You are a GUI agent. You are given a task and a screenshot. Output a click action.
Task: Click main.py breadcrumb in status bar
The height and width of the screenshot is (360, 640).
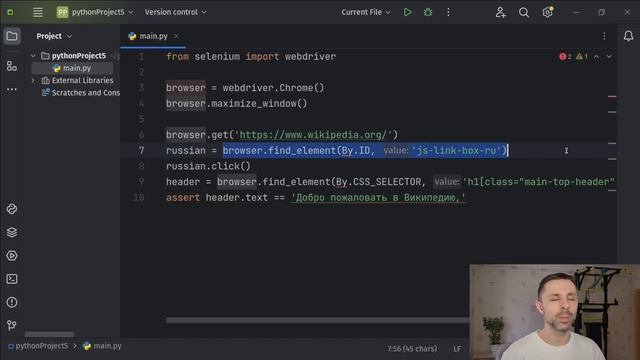click(x=102, y=346)
